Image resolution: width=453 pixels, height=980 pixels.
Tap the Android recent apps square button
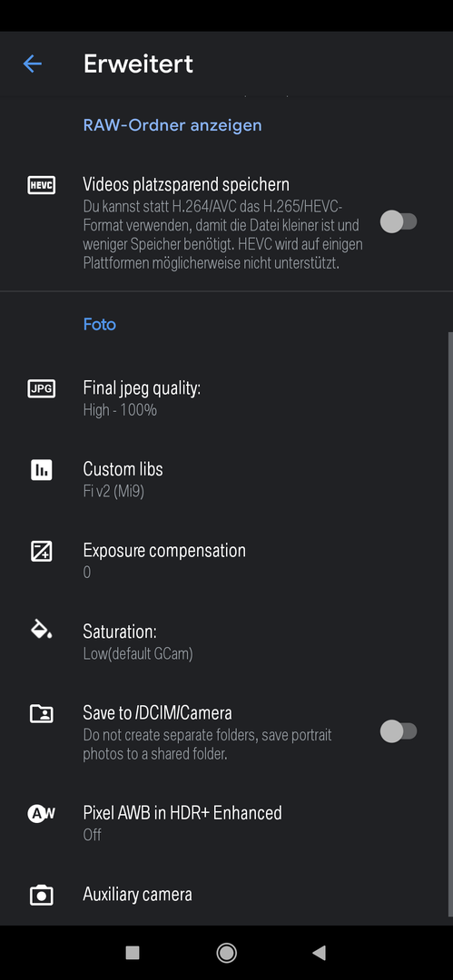click(x=132, y=953)
